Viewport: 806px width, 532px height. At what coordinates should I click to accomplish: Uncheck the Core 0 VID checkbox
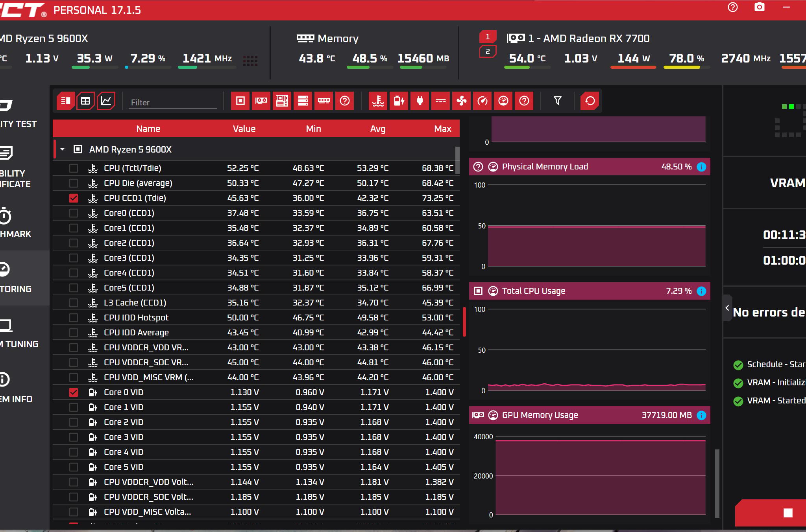[74, 392]
